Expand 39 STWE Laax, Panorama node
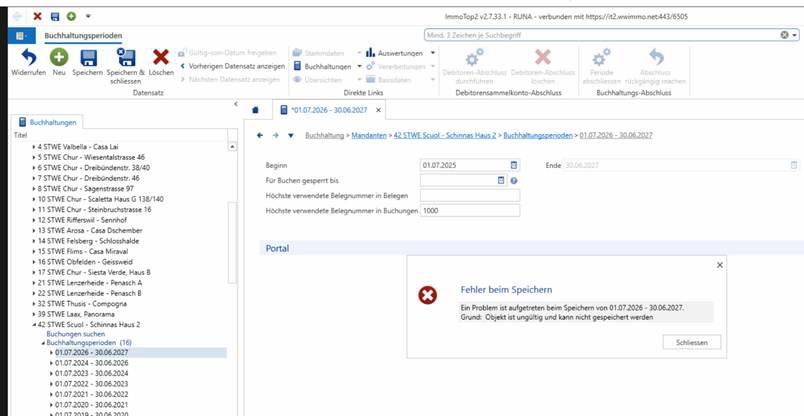The image size is (804, 416). 34,314
